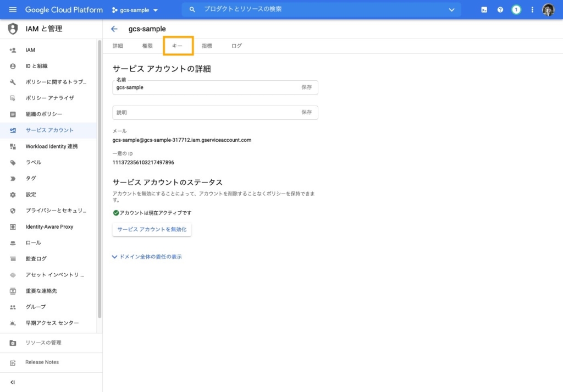This screenshot has height=392, width=563.
Task: Switch to the 指標 tab
Action: (207, 46)
